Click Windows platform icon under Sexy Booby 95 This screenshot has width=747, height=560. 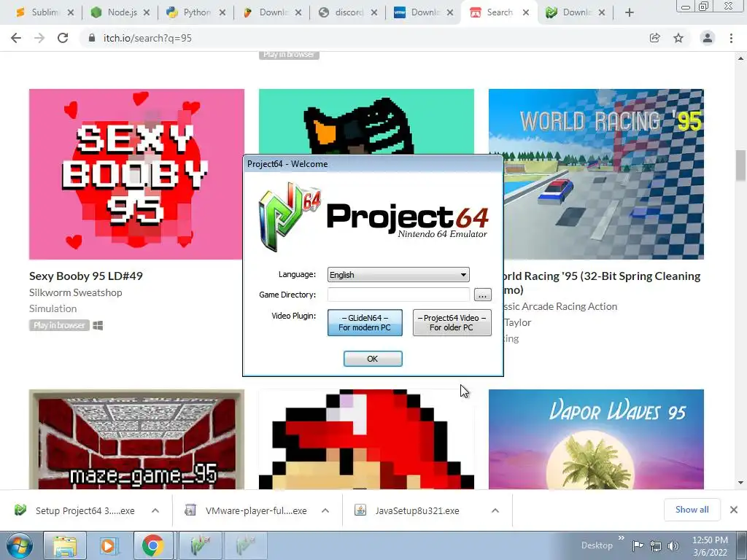point(98,325)
